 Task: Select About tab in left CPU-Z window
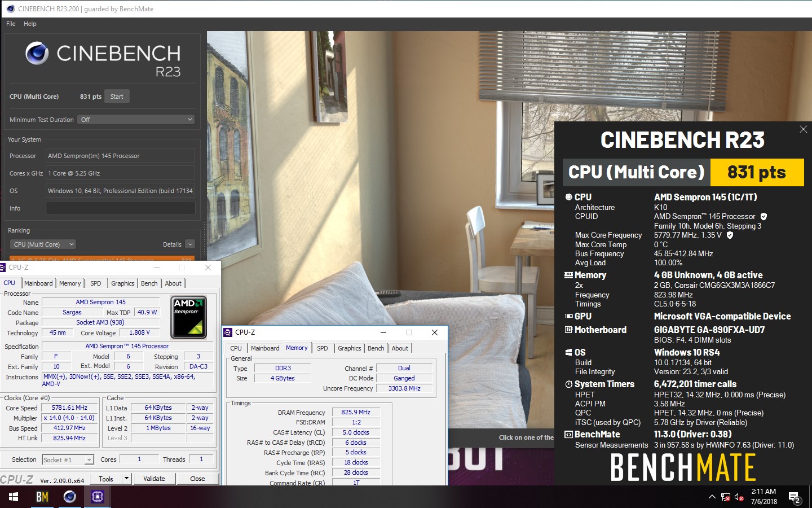click(x=173, y=283)
